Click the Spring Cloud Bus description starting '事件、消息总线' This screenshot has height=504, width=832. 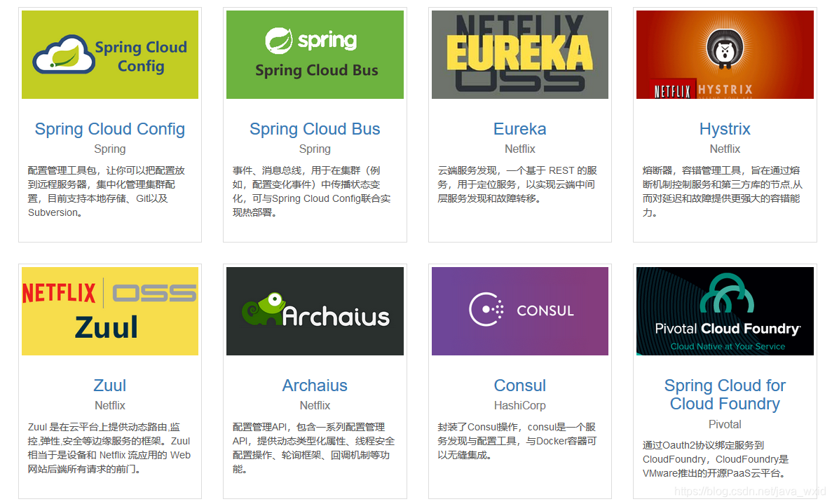pyautogui.click(x=311, y=191)
